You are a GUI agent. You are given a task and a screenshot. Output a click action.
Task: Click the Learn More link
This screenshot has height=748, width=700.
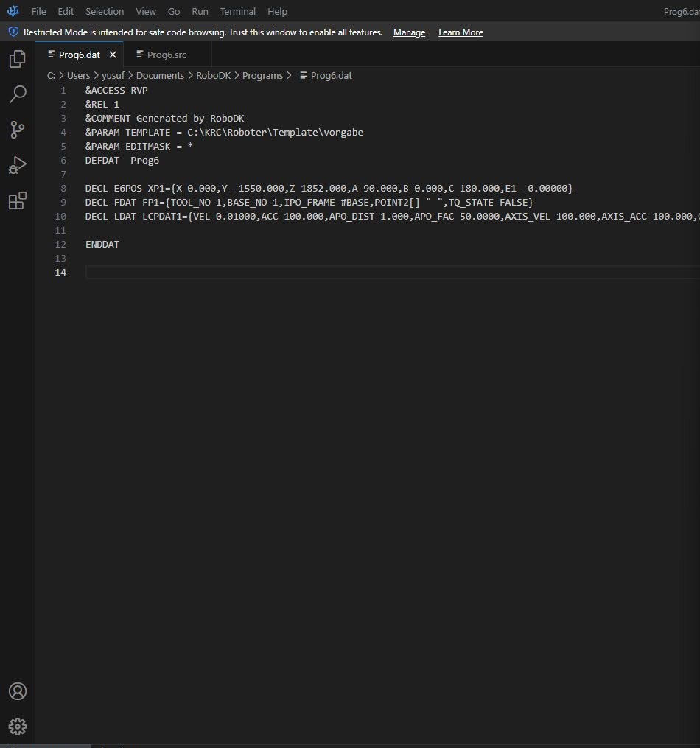click(461, 32)
